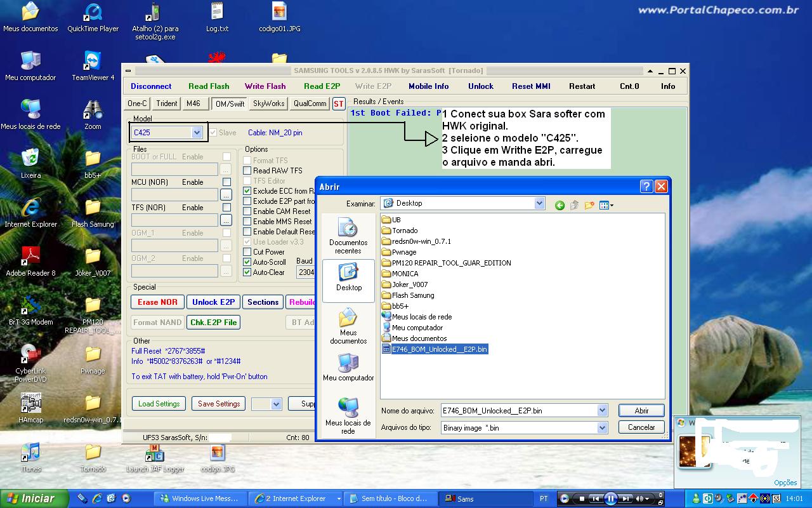Expand the Model C425 dropdown

(x=197, y=133)
